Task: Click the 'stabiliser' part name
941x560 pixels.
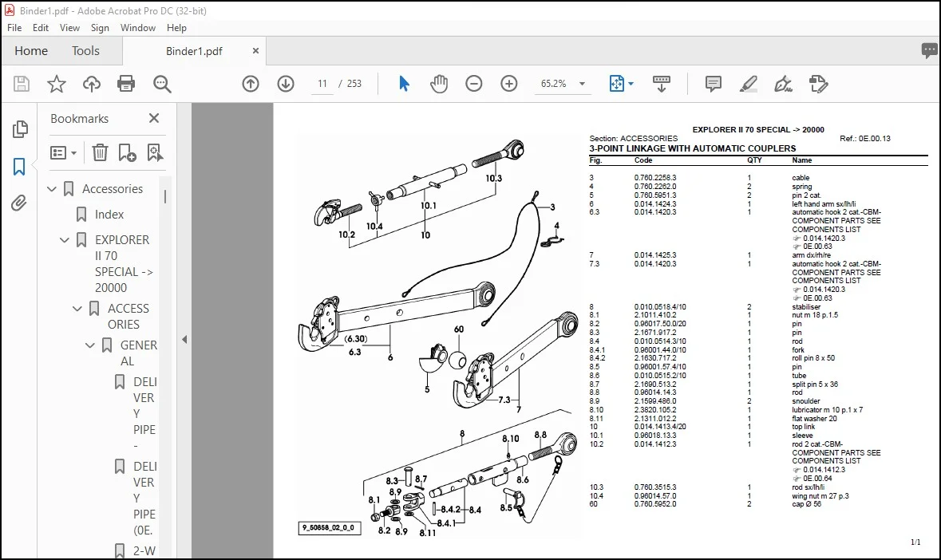Action: click(806, 307)
